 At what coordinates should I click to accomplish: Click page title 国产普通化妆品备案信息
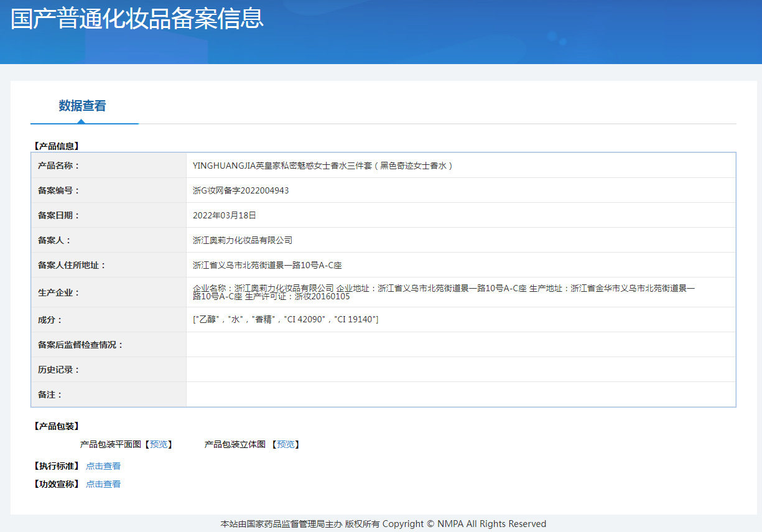tap(137, 18)
